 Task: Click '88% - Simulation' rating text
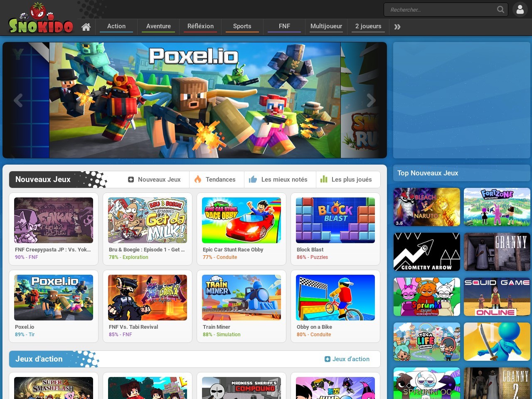click(222, 335)
